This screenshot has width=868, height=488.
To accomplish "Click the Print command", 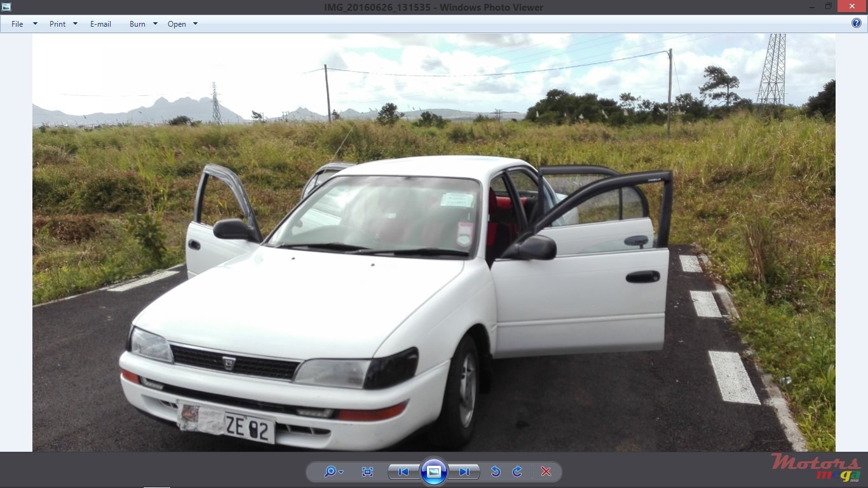I will click(x=56, y=24).
